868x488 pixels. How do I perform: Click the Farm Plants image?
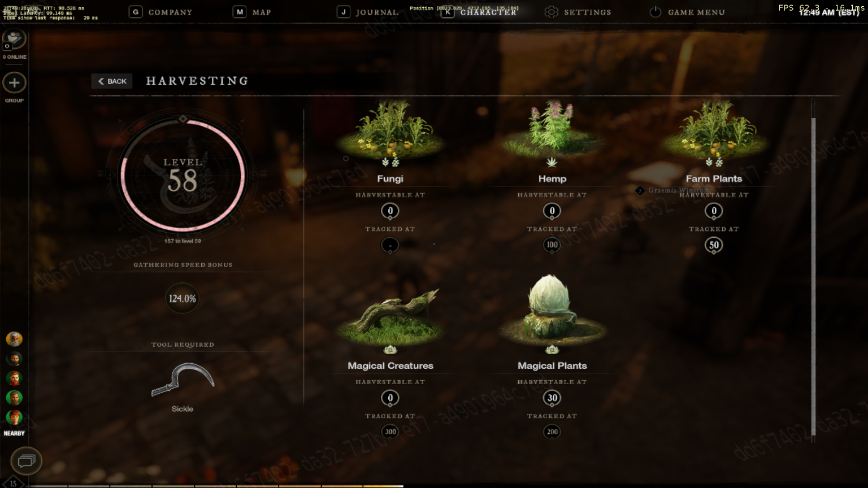[714, 129]
